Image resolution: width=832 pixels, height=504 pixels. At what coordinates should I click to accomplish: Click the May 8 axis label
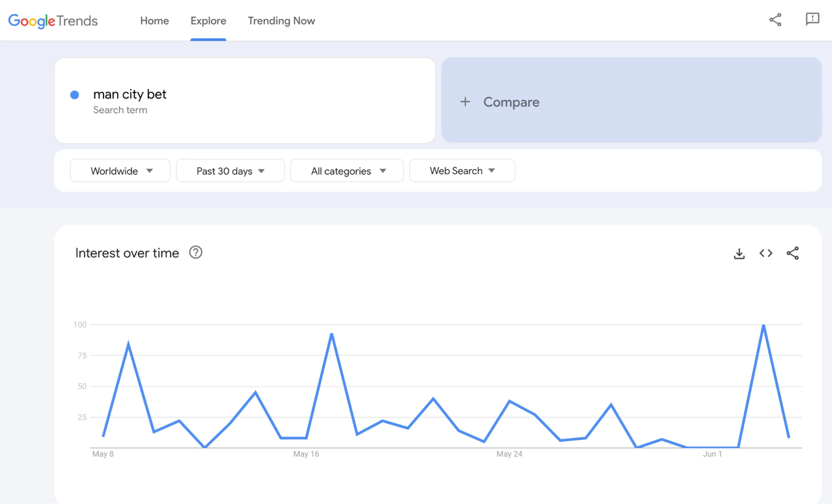coord(103,454)
